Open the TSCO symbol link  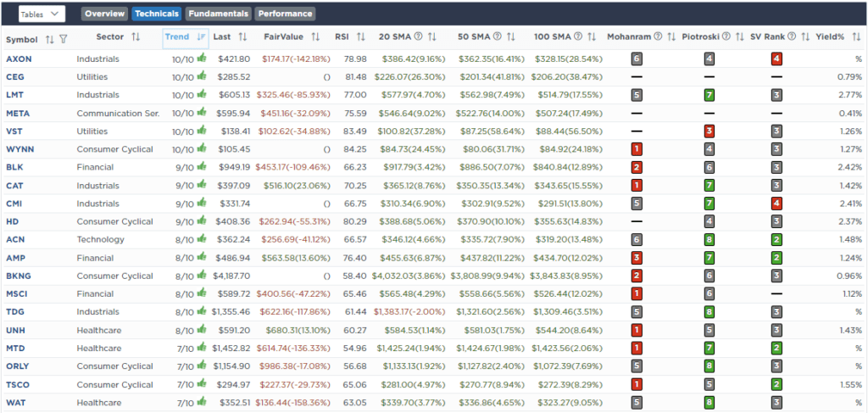click(17, 384)
